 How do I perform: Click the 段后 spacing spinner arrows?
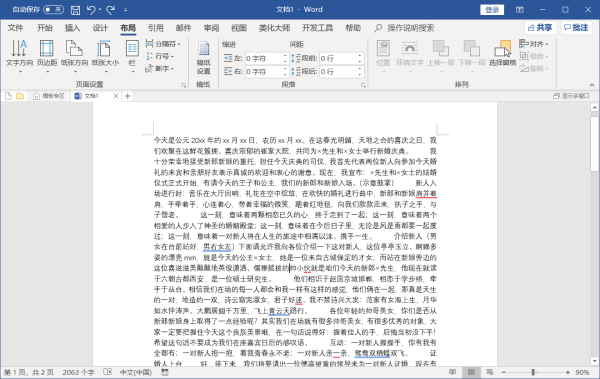(360, 72)
